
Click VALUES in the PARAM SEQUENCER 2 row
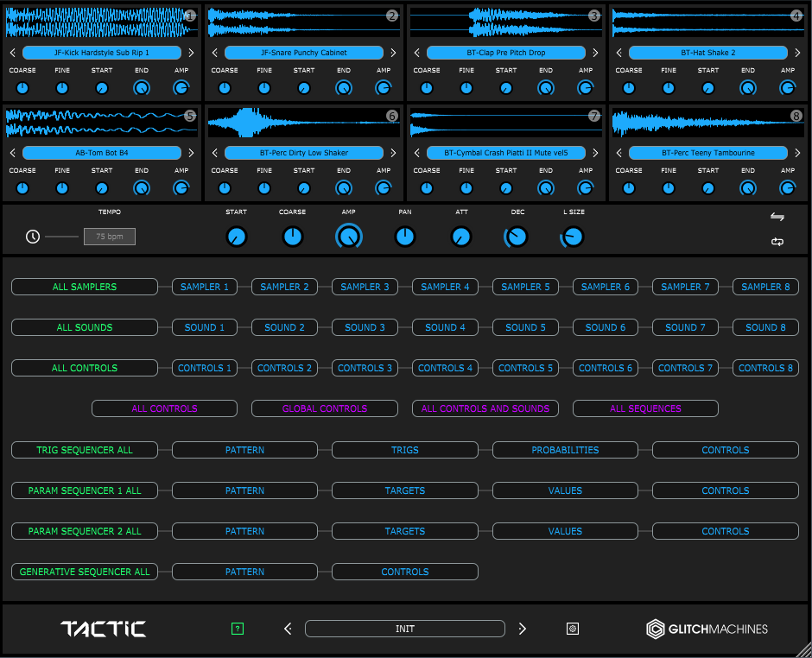click(x=565, y=531)
